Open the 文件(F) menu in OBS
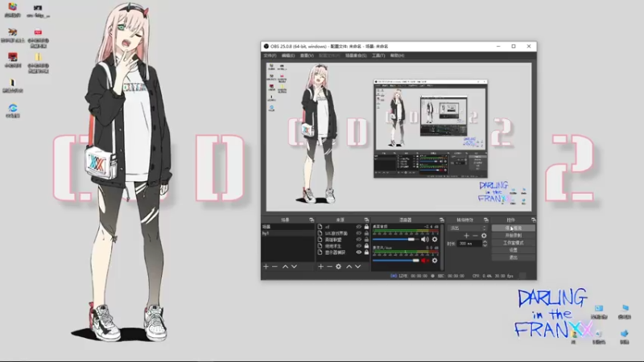Viewport: 644px width, 362px height. pyautogui.click(x=270, y=56)
